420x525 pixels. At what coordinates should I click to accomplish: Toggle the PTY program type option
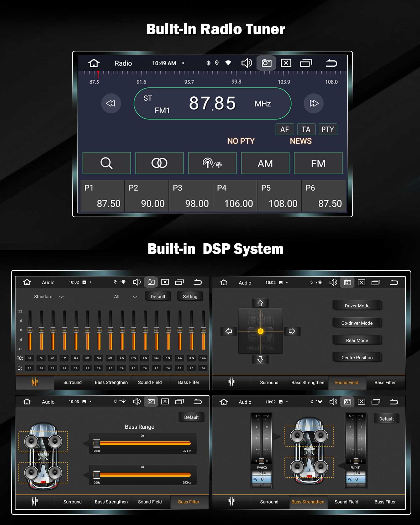328,129
